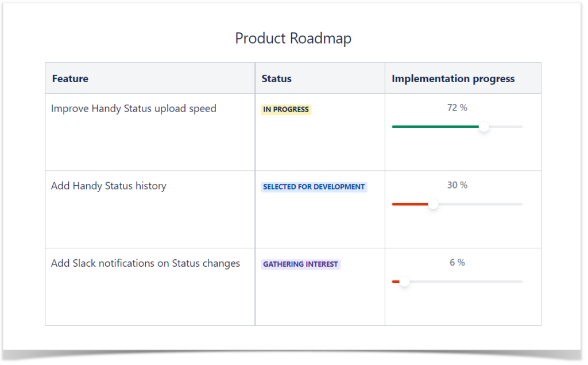Click the 6 % percentage label
588x365 pixels.
coord(458,262)
